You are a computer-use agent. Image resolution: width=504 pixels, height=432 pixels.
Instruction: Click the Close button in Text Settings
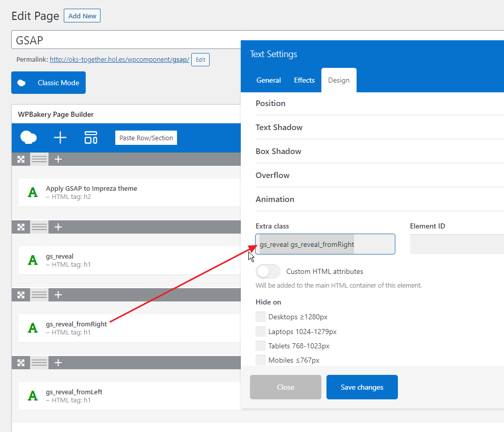coord(286,387)
